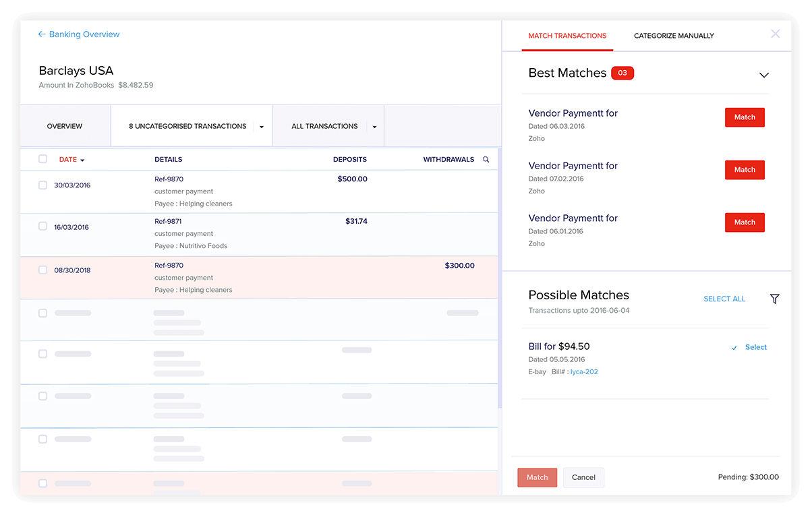Image resolution: width=812 pixels, height=515 pixels.
Task: Click the search icon in the table header
Action: click(x=486, y=160)
